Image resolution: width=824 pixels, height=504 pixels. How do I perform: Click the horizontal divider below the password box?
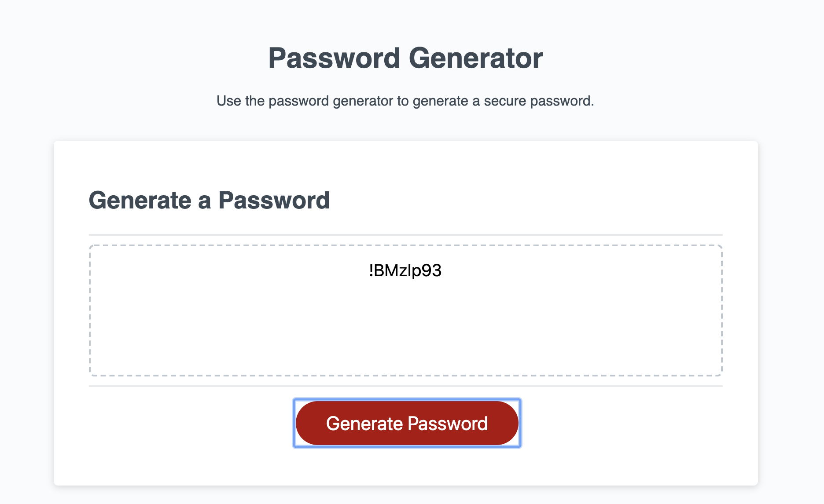pos(406,386)
